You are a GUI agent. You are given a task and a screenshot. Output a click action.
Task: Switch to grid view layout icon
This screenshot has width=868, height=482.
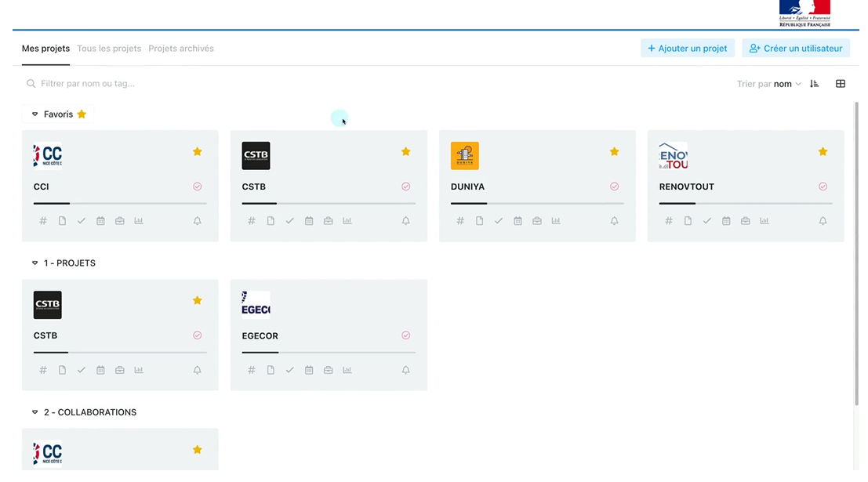pyautogui.click(x=840, y=83)
